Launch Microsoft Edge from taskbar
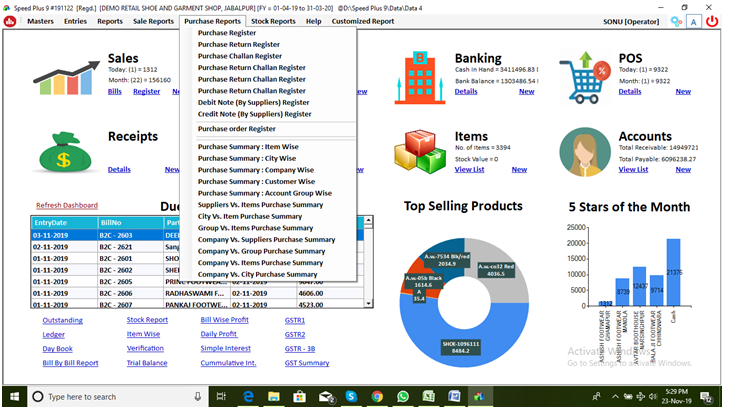Image resolution: width=741 pixels, height=408 pixels. coord(248,396)
